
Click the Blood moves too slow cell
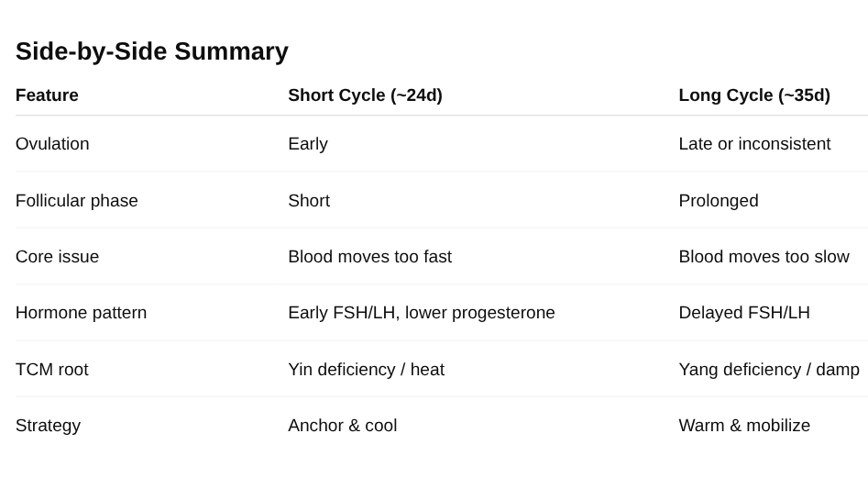click(764, 257)
